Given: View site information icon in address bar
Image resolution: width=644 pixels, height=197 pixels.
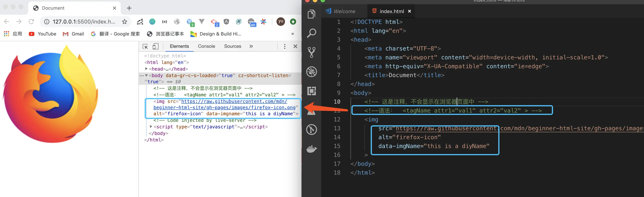Looking at the screenshot, I should coord(47,22).
